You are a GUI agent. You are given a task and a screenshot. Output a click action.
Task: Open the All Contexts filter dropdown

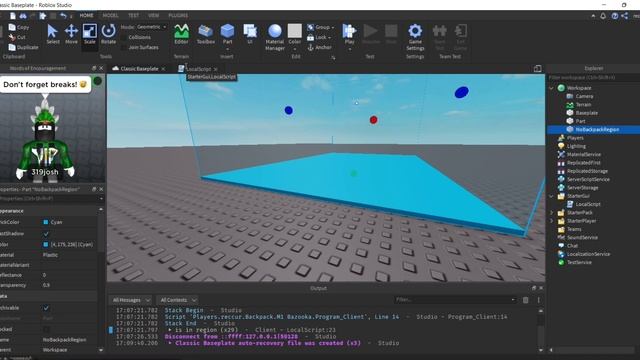pos(178,300)
